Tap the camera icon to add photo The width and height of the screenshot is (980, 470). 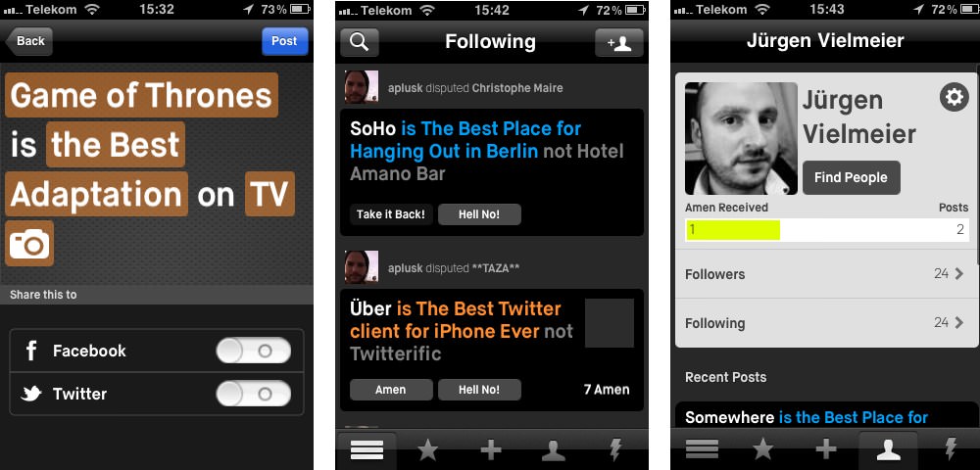click(29, 244)
